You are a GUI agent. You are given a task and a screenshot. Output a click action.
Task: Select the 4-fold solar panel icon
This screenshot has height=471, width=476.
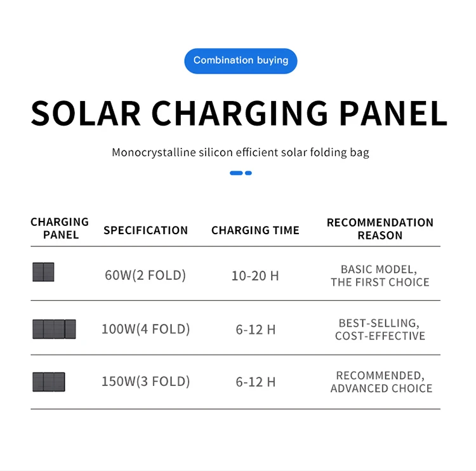(54, 329)
